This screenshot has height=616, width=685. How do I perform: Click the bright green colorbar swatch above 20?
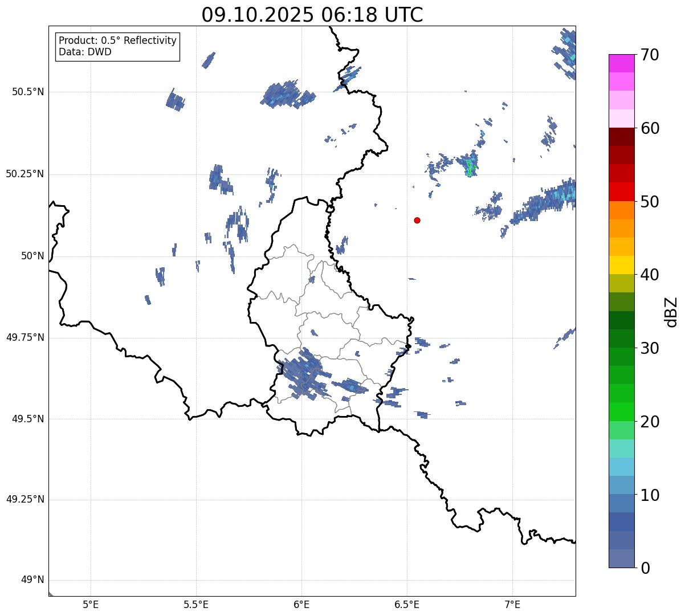point(621,411)
